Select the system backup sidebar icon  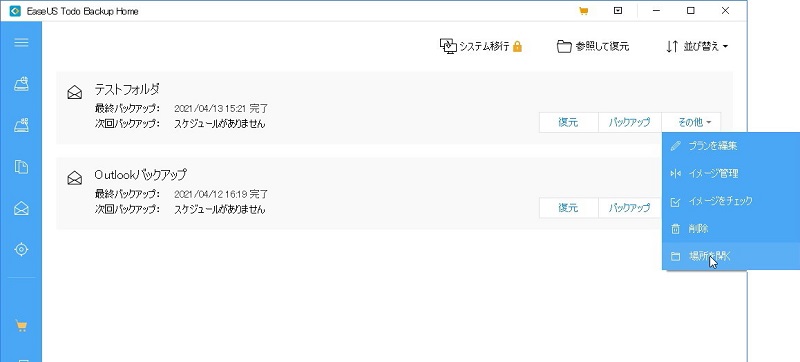coord(21,125)
